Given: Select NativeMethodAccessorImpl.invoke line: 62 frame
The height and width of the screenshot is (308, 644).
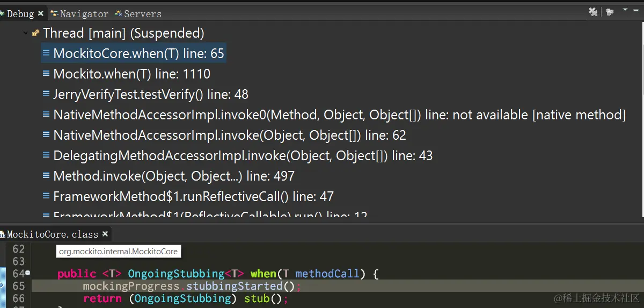Looking at the screenshot, I should pyautogui.click(x=224, y=135).
